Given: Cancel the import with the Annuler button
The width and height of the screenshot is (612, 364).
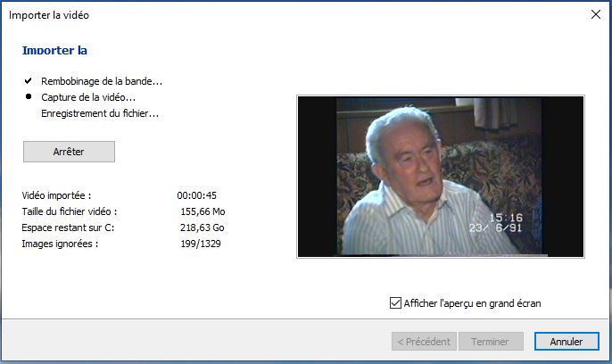Looking at the screenshot, I should 567,342.
